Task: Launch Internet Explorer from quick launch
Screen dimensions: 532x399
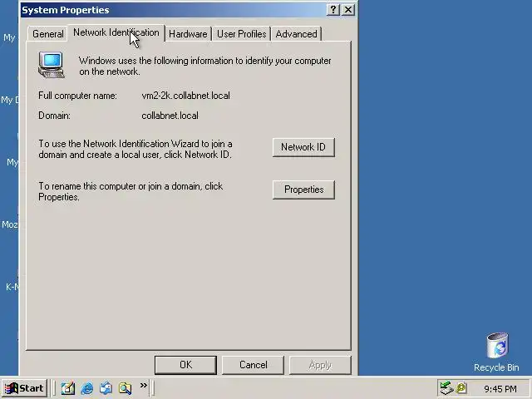Action: pyautogui.click(x=87, y=388)
